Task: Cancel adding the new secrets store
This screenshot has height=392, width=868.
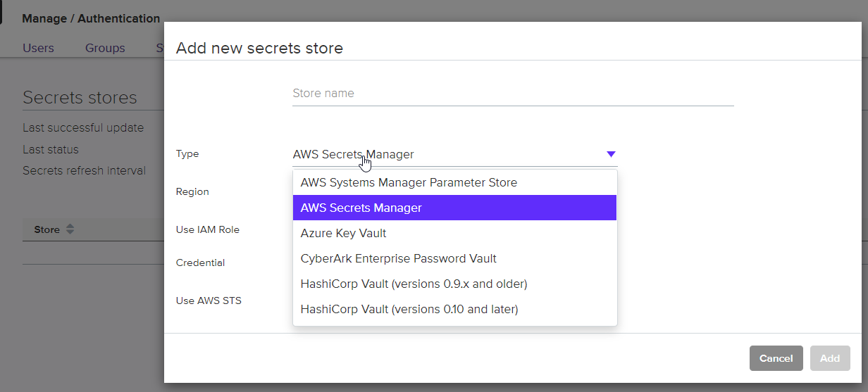Action: click(776, 358)
